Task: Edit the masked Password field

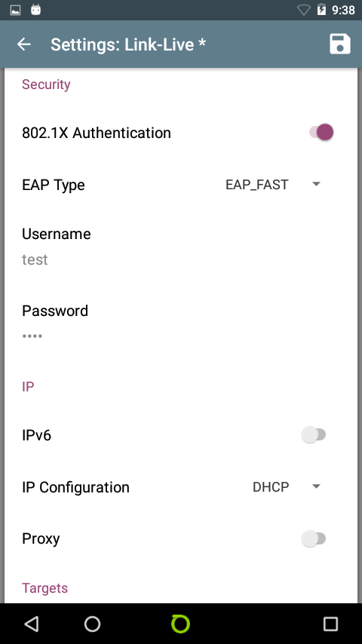Action: point(181,324)
